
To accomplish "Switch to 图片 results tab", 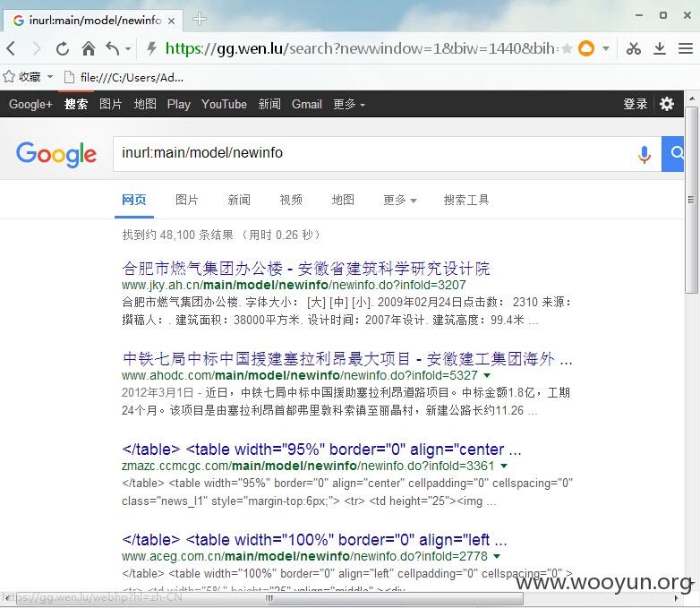I will click(x=186, y=201).
